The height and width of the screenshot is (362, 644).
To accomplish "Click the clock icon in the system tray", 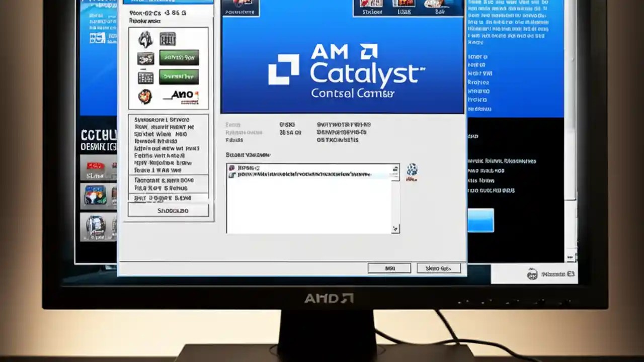I will (x=532, y=274).
